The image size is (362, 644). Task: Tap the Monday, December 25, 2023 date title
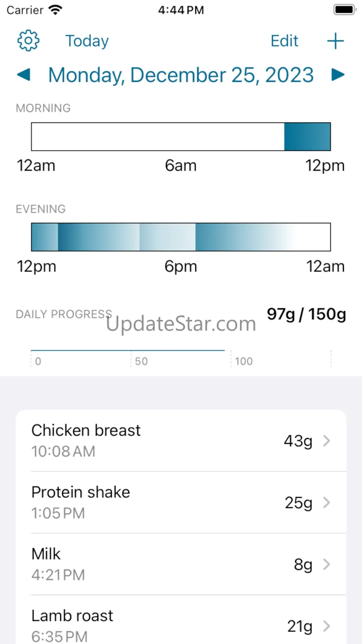181,75
